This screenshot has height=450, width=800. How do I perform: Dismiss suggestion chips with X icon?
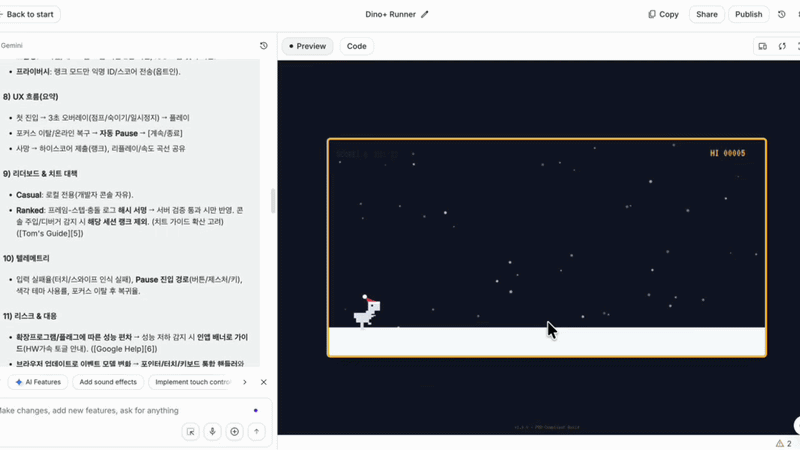(264, 382)
